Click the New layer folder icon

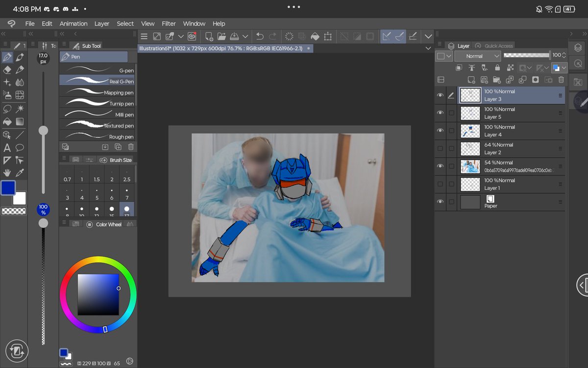497,79
